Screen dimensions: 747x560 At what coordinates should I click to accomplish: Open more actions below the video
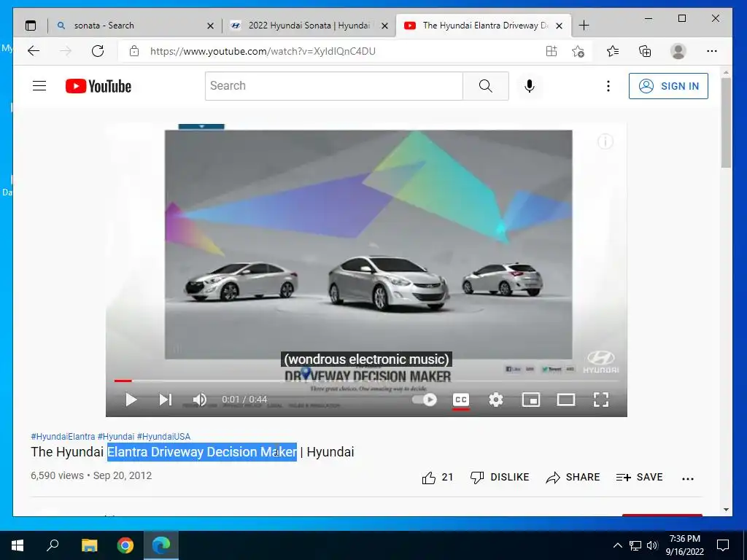(688, 478)
